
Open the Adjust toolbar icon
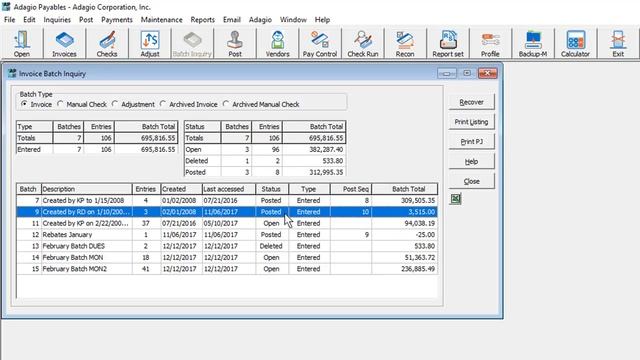point(150,43)
